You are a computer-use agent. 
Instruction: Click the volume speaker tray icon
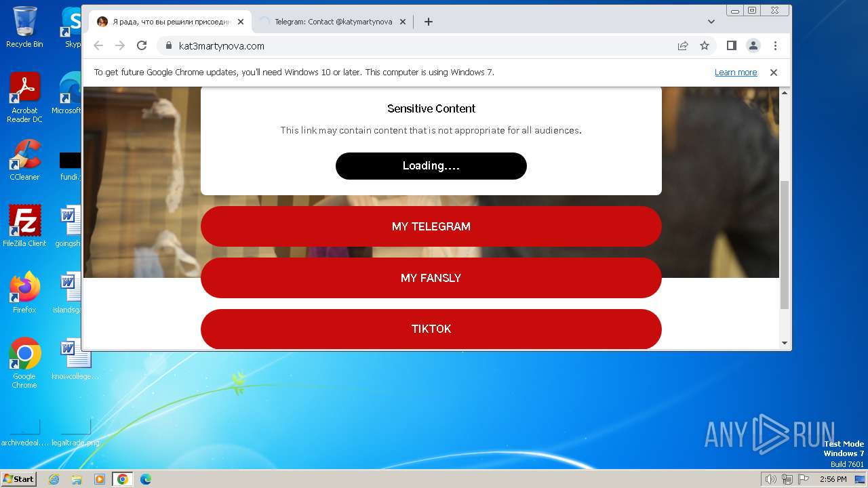coord(770,479)
